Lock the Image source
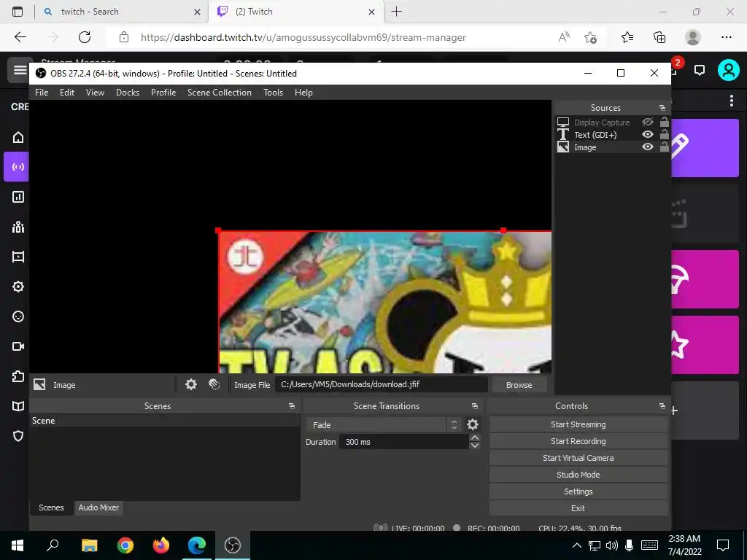 pyautogui.click(x=664, y=147)
